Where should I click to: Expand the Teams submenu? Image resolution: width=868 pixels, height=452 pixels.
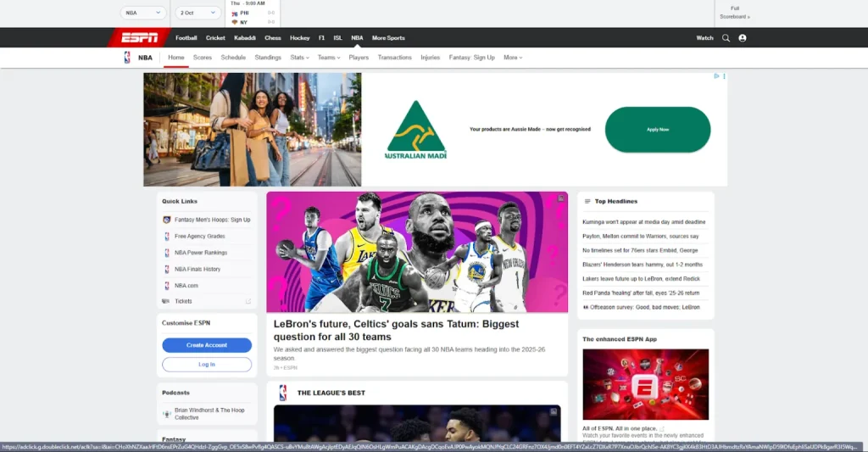click(329, 58)
